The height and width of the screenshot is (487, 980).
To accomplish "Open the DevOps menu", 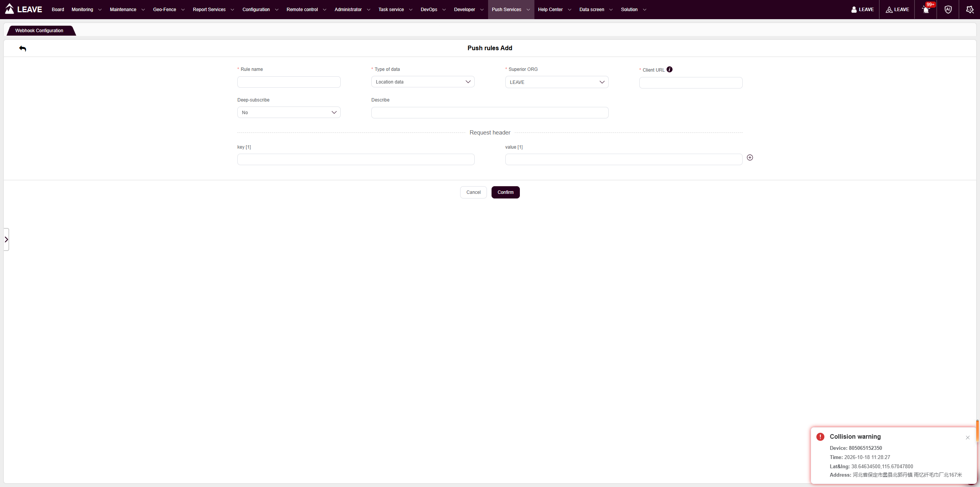I will 433,10.
